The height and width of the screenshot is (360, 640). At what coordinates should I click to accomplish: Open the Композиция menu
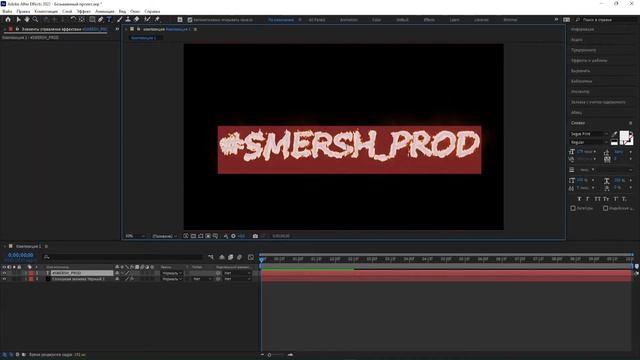(46, 11)
